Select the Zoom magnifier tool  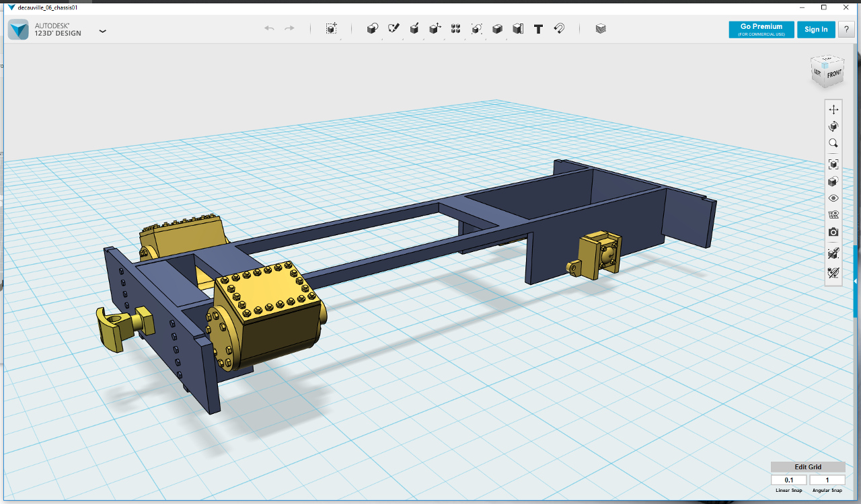[833, 143]
